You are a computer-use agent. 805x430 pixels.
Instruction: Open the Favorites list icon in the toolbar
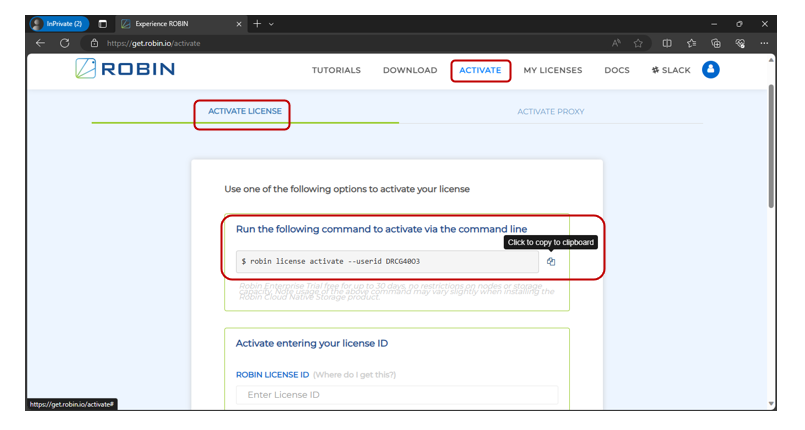click(692, 43)
